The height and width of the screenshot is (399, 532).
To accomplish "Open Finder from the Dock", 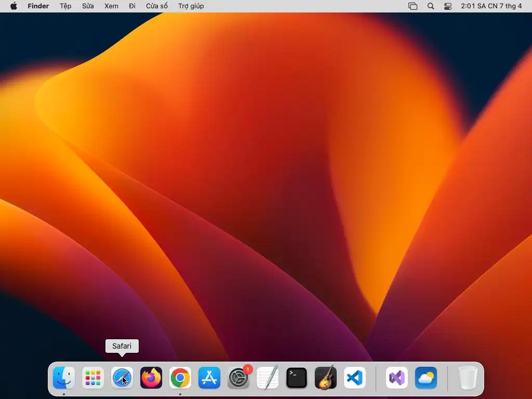I will click(x=64, y=378).
